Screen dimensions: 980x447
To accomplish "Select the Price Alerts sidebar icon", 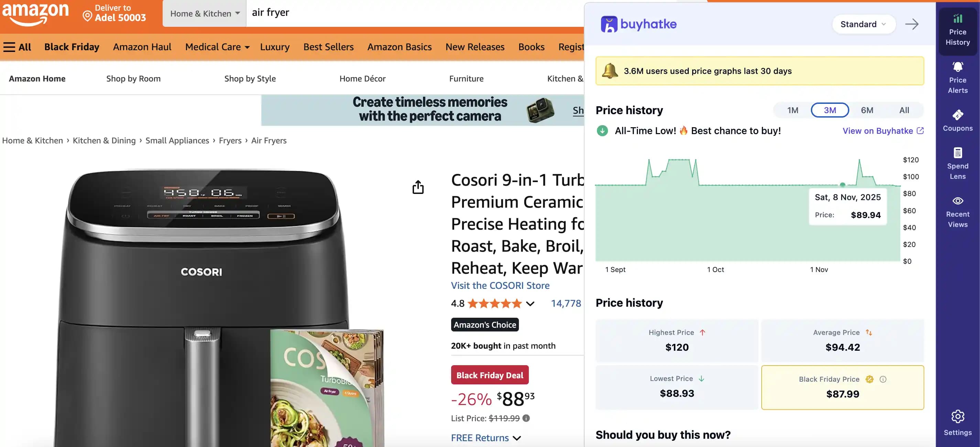I will pos(957,76).
